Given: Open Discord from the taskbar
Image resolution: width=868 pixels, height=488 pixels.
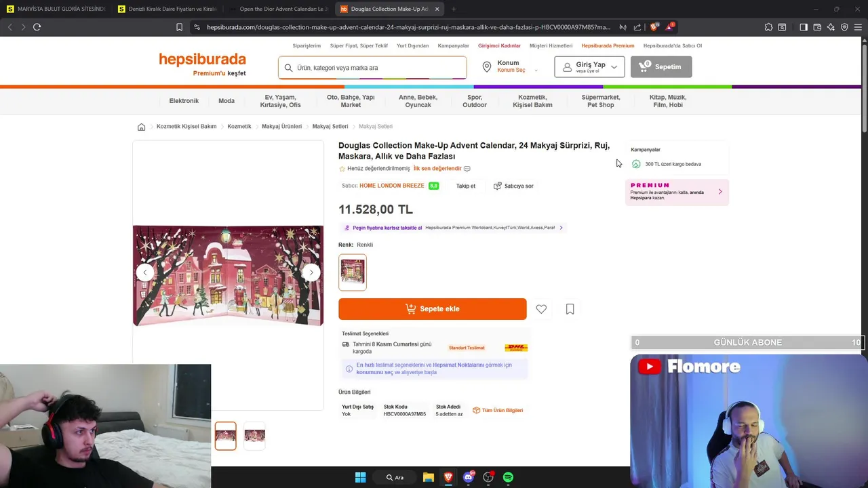Looking at the screenshot, I should [468, 477].
